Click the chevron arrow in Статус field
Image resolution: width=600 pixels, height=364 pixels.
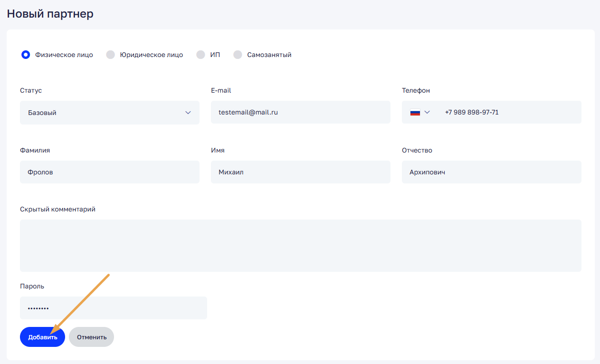pos(188,113)
